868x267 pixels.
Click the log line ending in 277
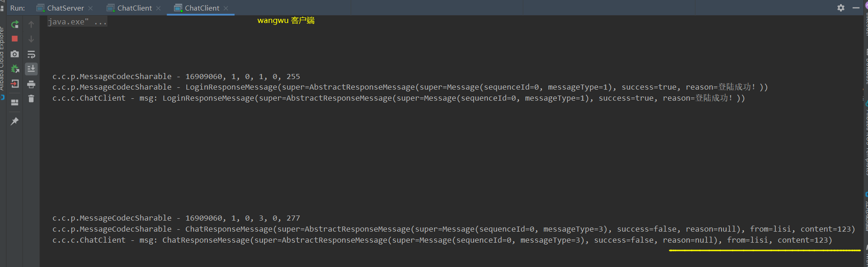(x=176, y=218)
